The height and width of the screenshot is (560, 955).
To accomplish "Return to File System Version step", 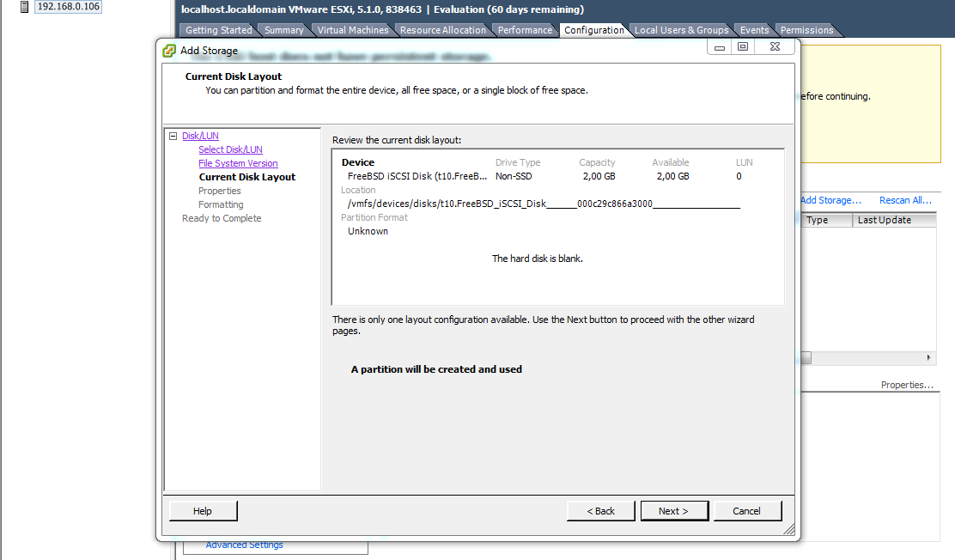I will pyautogui.click(x=238, y=163).
